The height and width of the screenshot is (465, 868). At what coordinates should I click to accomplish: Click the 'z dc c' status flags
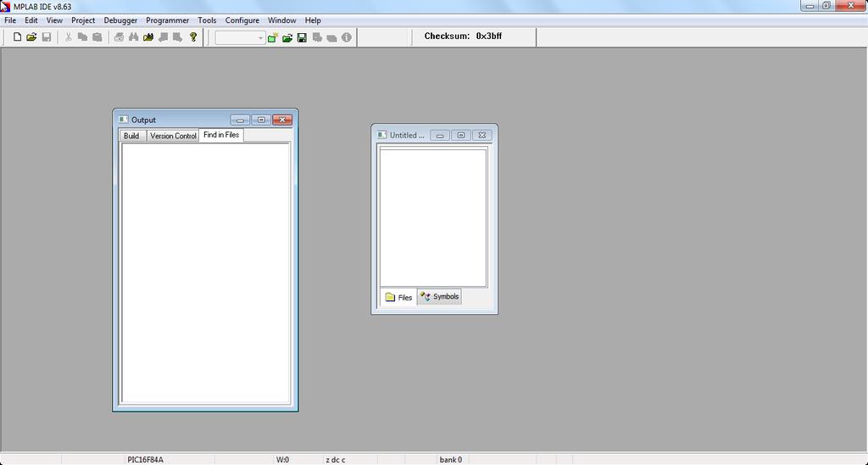pos(336,459)
